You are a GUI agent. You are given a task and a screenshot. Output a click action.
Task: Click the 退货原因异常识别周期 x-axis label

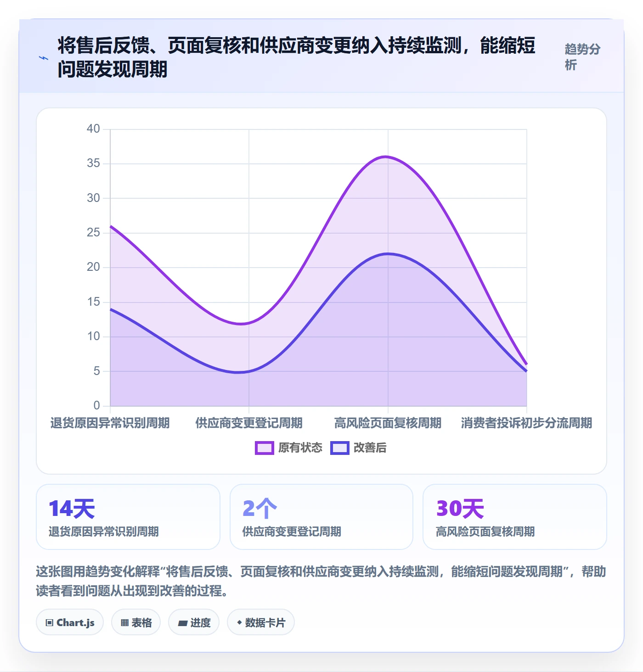pyautogui.click(x=110, y=423)
